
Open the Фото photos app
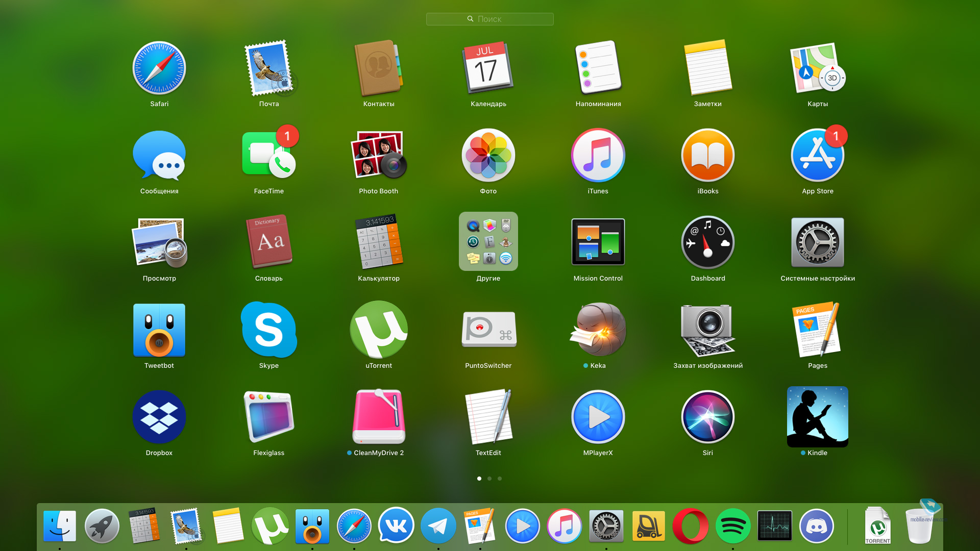(488, 155)
